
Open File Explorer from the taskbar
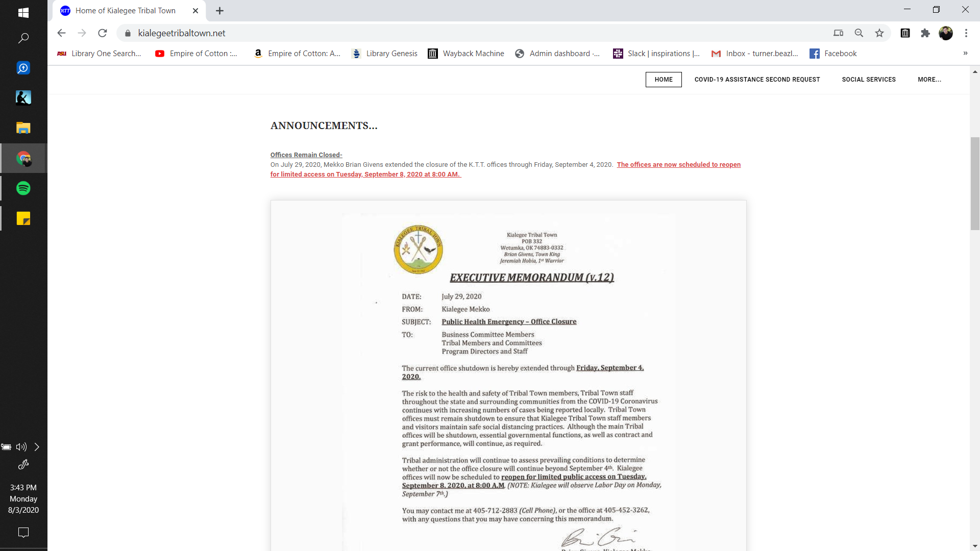tap(23, 128)
